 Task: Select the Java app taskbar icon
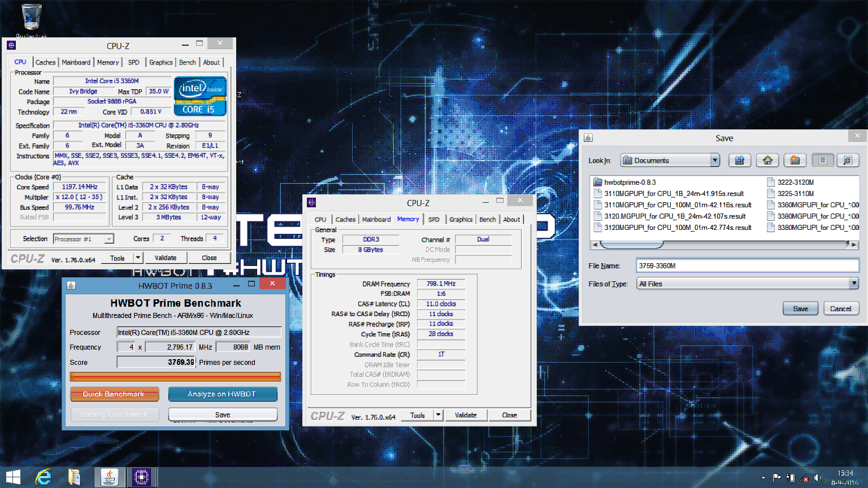point(110,477)
